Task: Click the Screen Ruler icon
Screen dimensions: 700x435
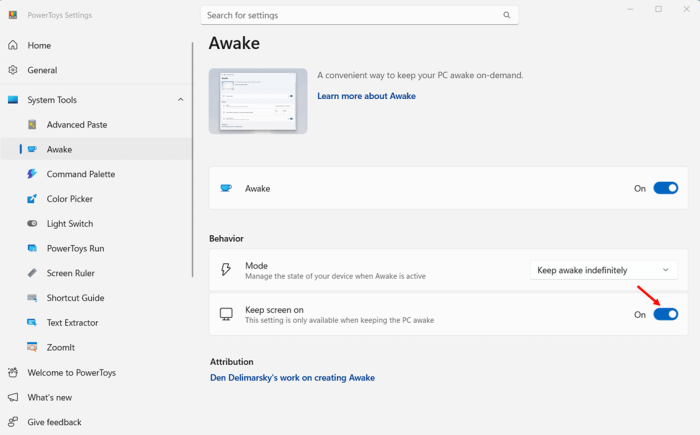Action: click(32, 273)
